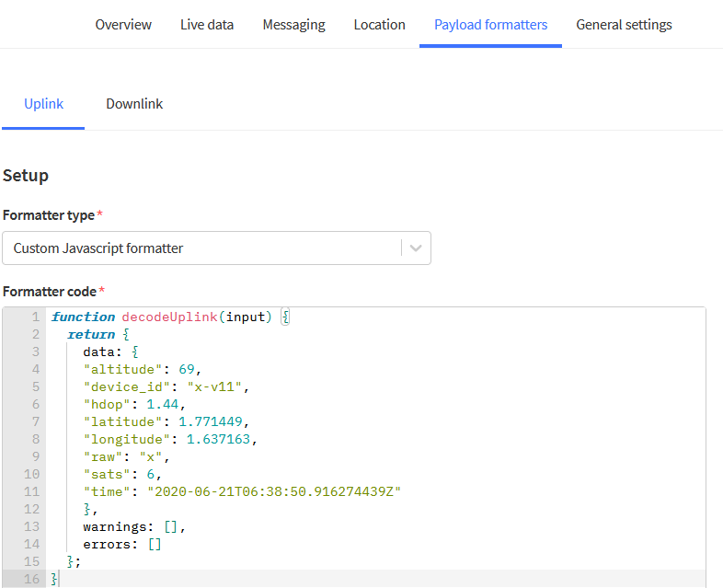Click the dropdown chevron arrow

416,248
